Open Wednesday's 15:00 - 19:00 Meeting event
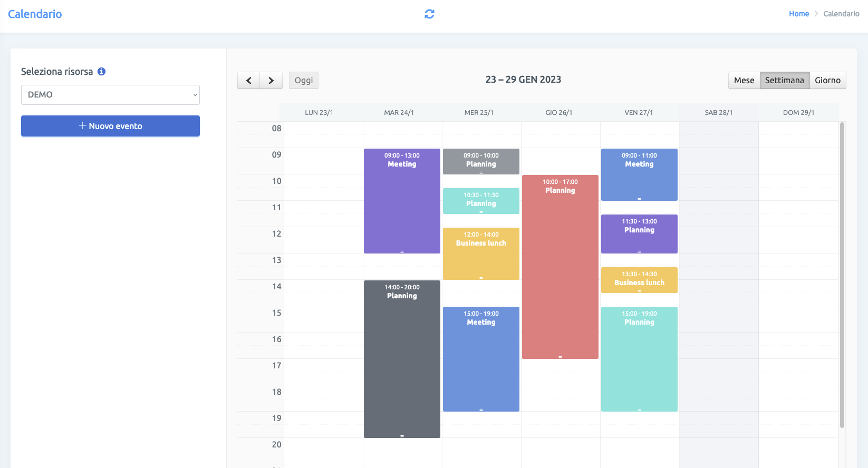Viewport: 868px width, 468px height. click(481, 359)
